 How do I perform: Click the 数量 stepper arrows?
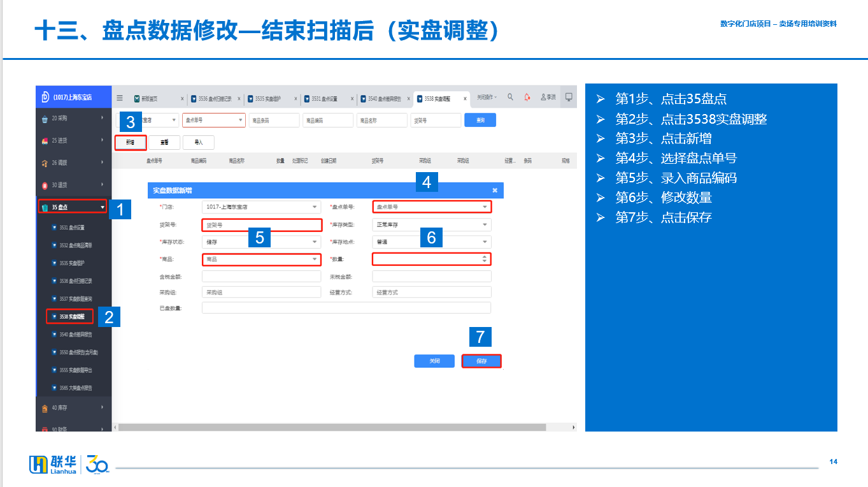[x=485, y=259]
